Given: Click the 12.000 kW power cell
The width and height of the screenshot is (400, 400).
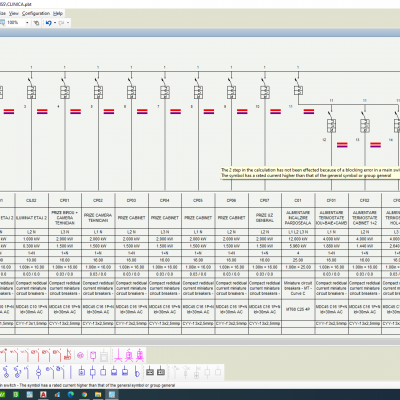Looking at the screenshot, I should 298,239.
